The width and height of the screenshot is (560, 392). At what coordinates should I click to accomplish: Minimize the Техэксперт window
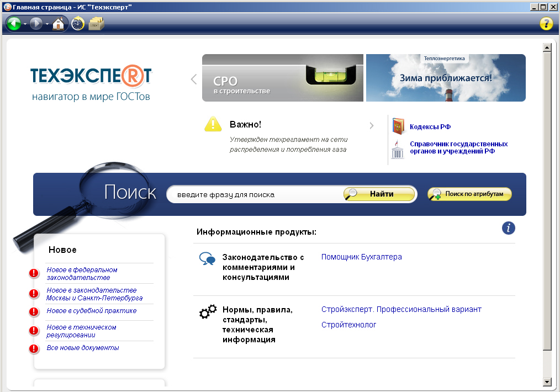tap(534, 7)
